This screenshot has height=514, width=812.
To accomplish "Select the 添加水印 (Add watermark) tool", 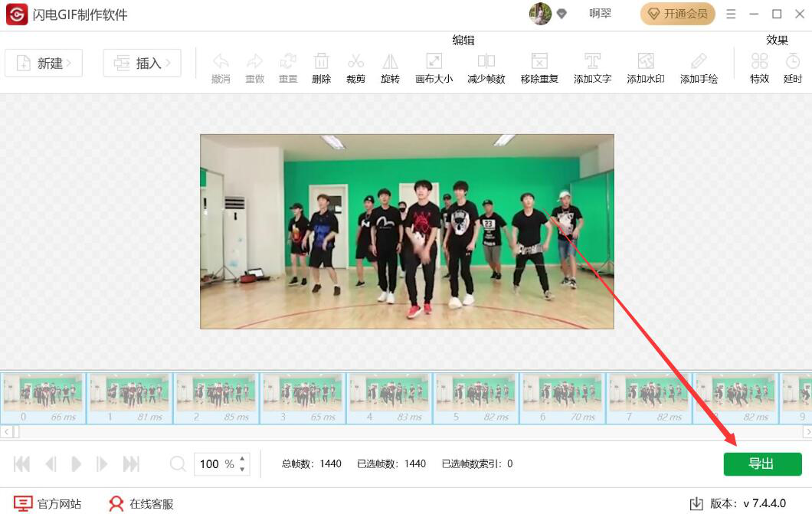I will click(645, 68).
